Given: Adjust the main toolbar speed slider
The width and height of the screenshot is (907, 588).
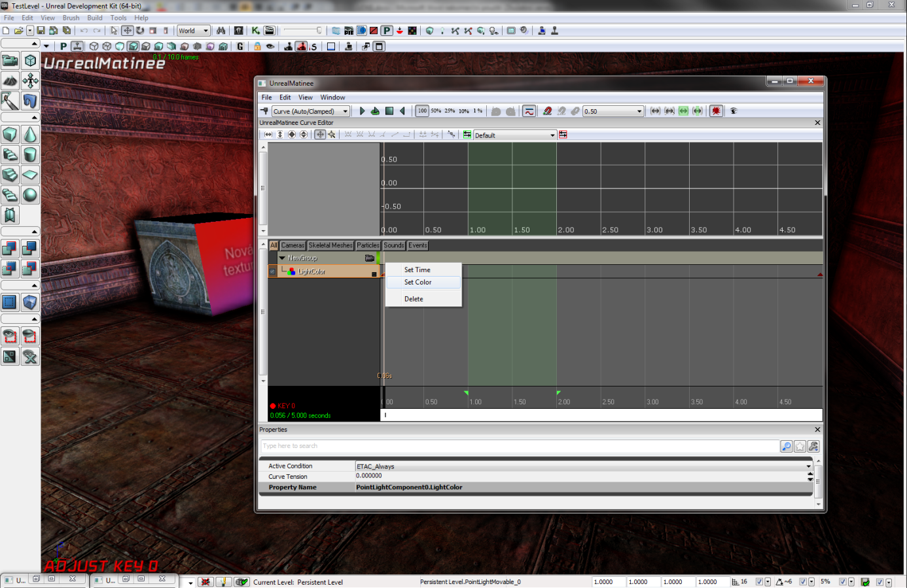Looking at the screenshot, I should tap(302, 31).
